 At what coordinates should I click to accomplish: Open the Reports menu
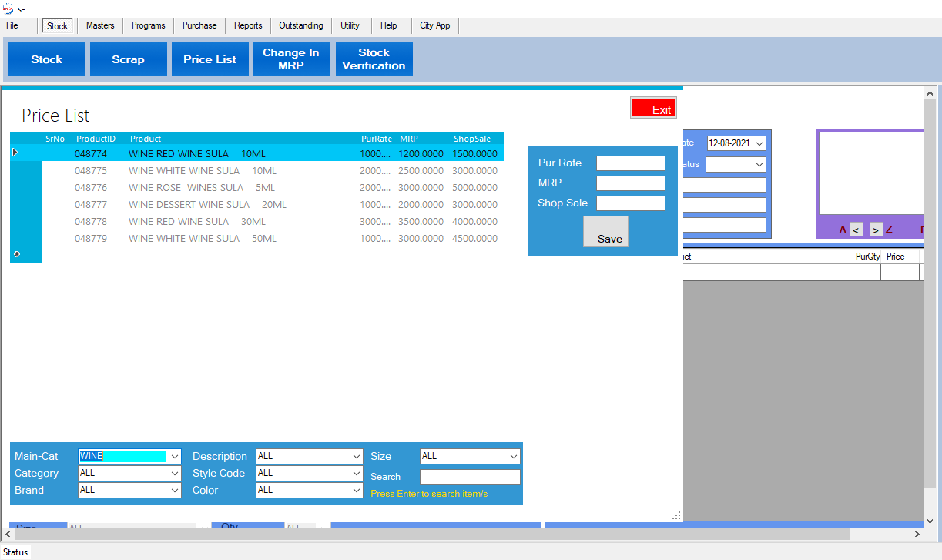(248, 25)
